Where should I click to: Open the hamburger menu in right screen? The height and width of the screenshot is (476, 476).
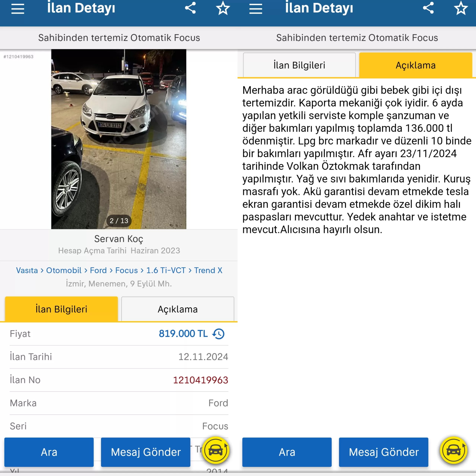tap(256, 9)
